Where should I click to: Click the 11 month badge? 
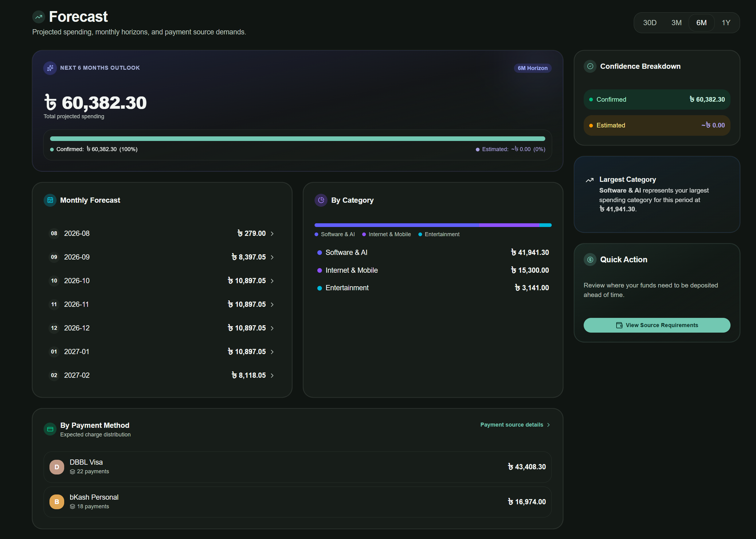tap(54, 304)
